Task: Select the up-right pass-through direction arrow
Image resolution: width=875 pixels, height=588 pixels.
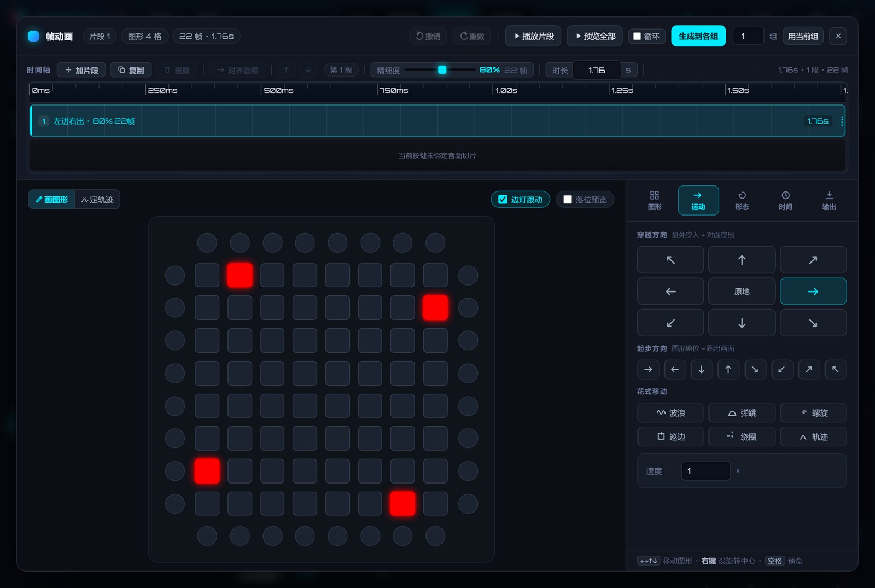Action: point(813,260)
